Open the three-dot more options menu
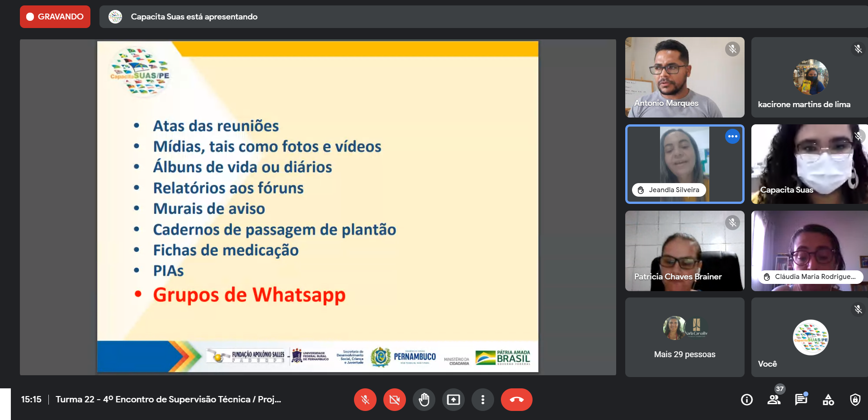The width and height of the screenshot is (868, 420). tap(482, 400)
